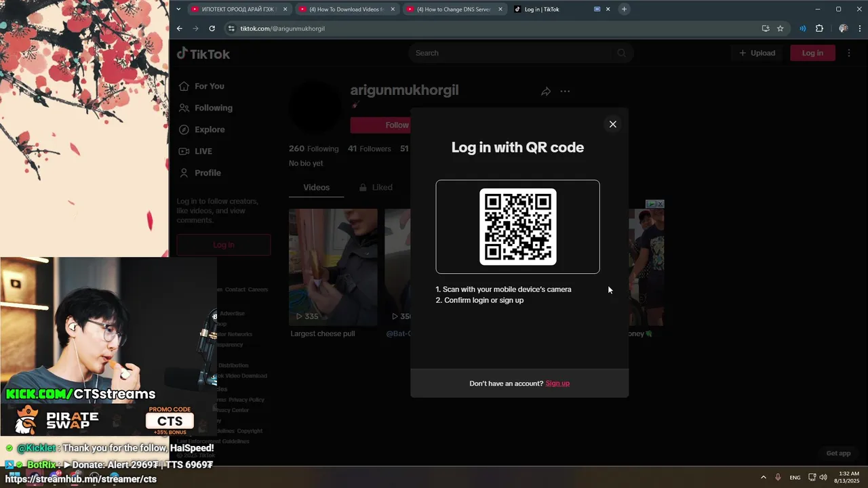Viewport: 868px width, 488px height.
Task: Open the Largest cheese pull video
Action: (x=333, y=267)
